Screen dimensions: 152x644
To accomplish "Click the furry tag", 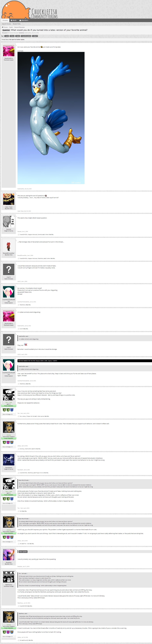I will coord(12,36).
